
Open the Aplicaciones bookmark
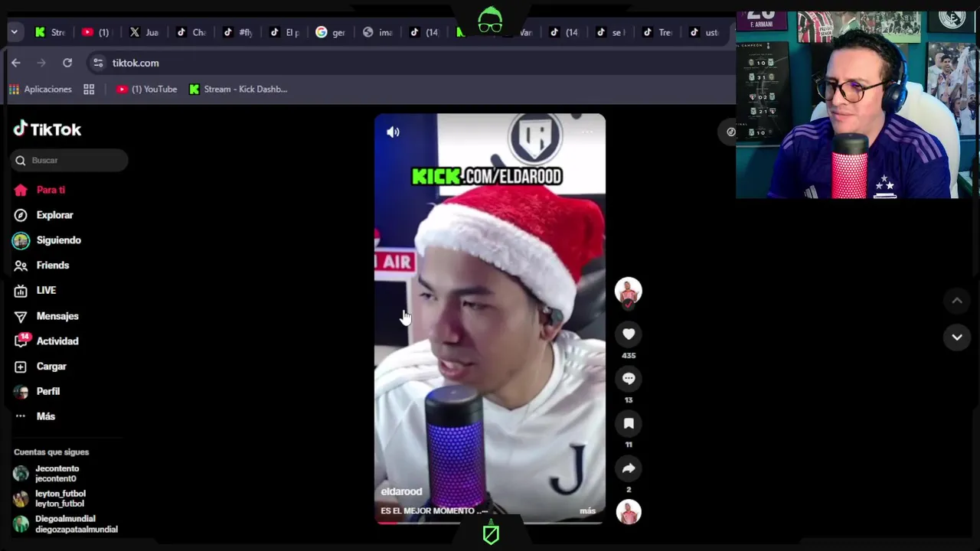click(40, 90)
